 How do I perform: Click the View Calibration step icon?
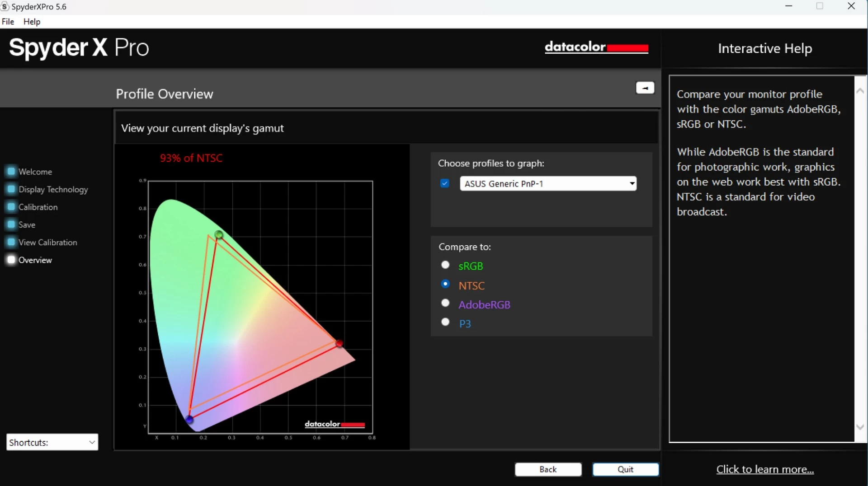11,242
